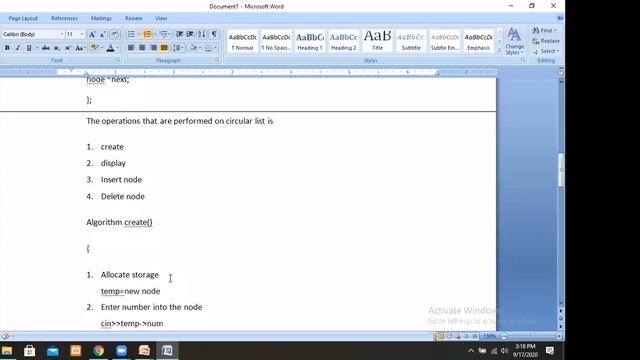The height and width of the screenshot is (360, 640).
Task: Open font color dropdown arrow
Action: [x=118, y=48]
